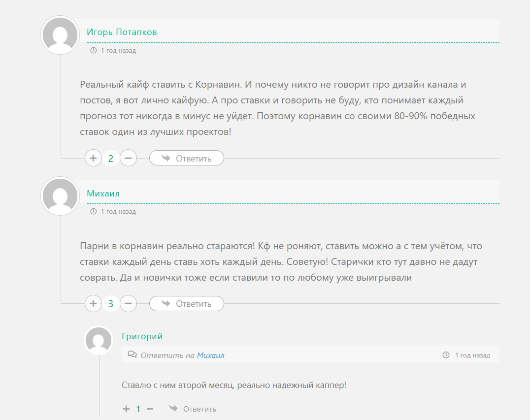This screenshot has height=420, width=530.
Task: Click minus icon on Григорий's reply
Action: pyautogui.click(x=150, y=409)
